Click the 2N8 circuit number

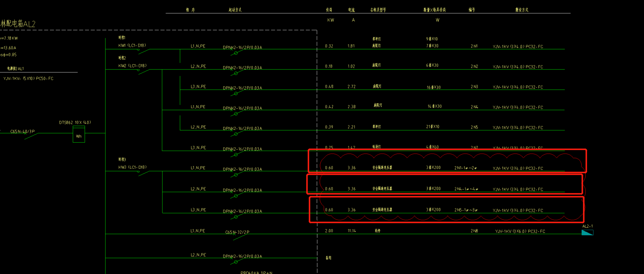pyautogui.click(x=474, y=231)
